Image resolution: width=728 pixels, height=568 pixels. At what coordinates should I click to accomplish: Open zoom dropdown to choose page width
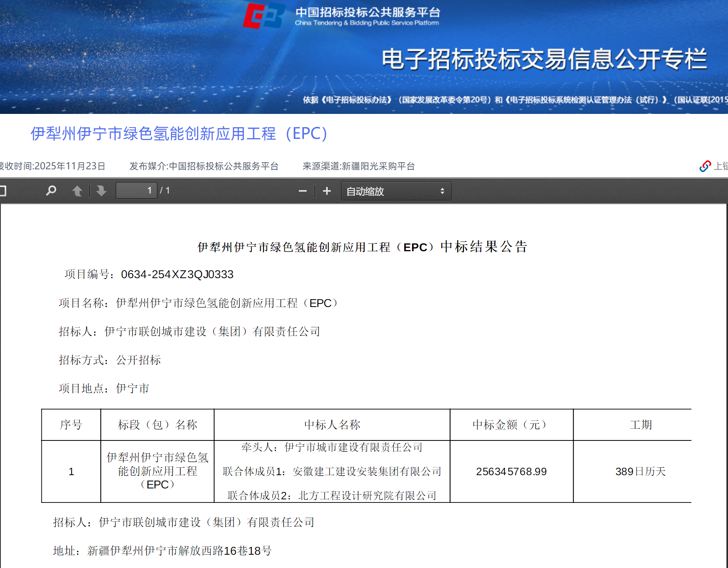tap(396, 191)
